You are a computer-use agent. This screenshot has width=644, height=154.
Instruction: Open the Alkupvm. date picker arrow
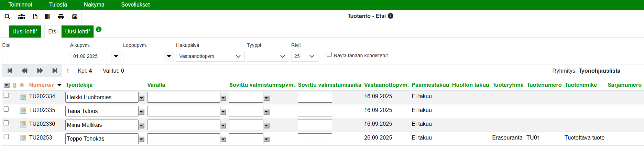[116, 56]
